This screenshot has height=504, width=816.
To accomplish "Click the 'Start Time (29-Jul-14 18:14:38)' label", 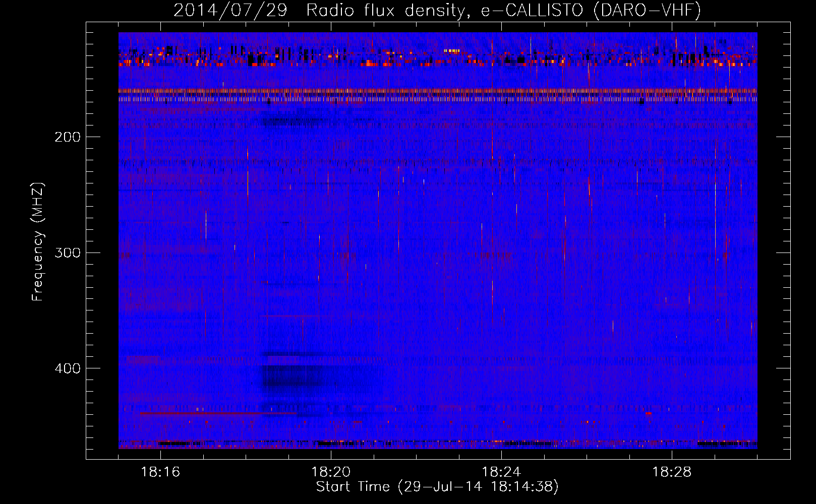I will click(437, 487).
